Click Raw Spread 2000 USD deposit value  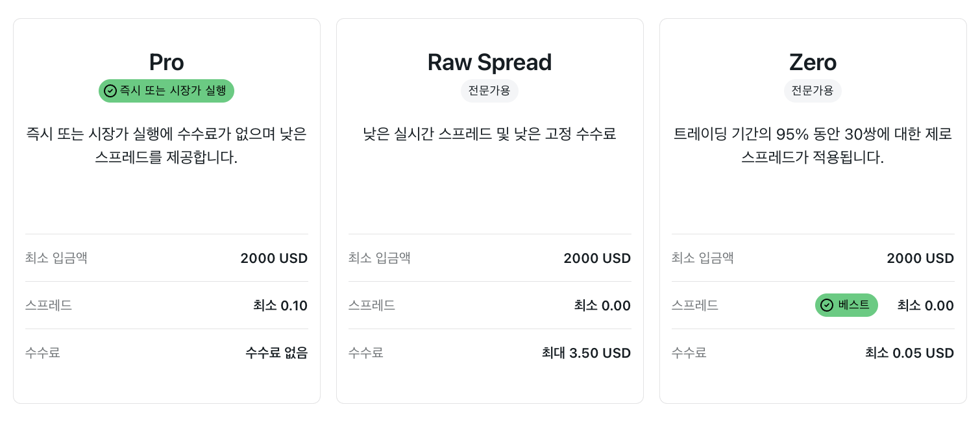tap(597, 258)
